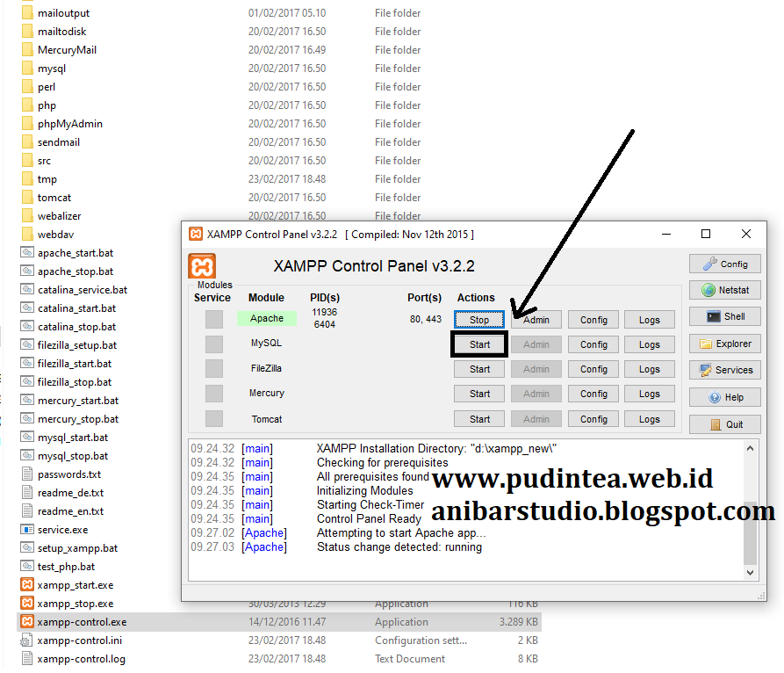
Task: Toggle the Apache service checkbox
Action: tap(214, 319)
